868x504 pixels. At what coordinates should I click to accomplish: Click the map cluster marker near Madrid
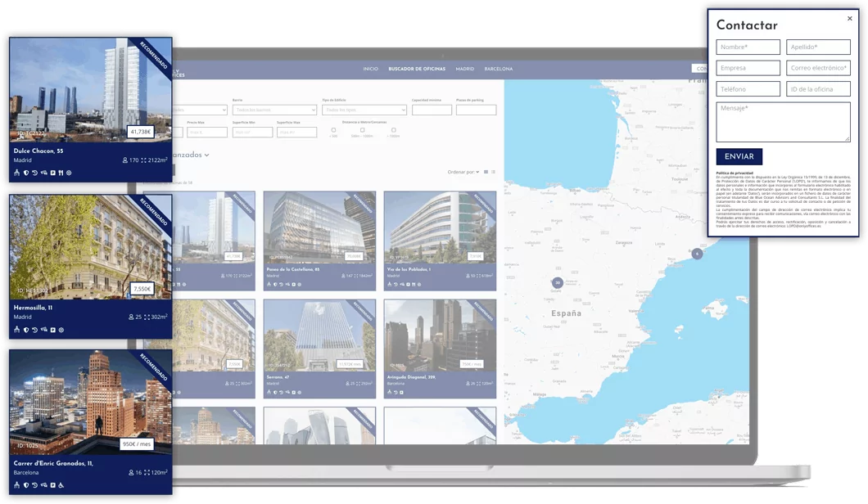click(x=558, y=283)
